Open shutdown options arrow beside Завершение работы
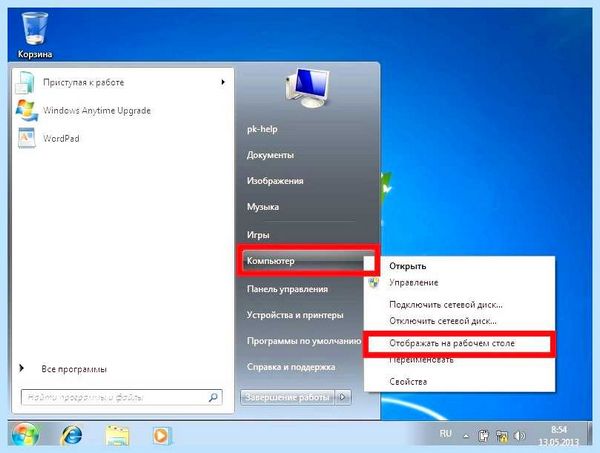The image size is (600, 453). (x=343, y=397)
